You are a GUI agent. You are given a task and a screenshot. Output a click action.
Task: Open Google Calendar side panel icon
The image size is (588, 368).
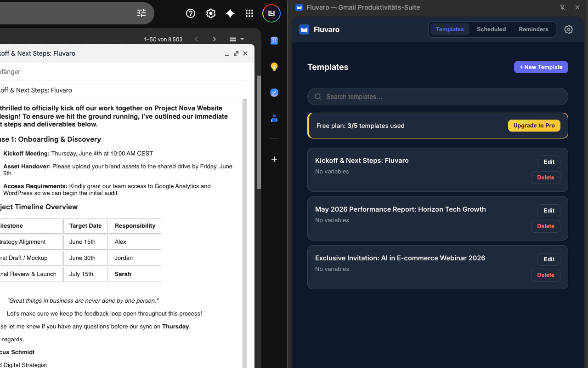pos(274,40)
